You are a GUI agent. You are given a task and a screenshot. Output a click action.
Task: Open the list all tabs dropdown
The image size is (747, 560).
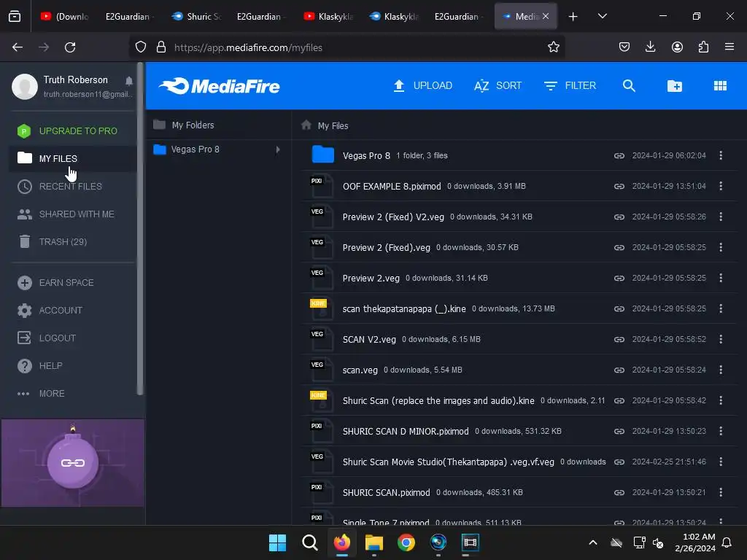click(x=602, y=16)
